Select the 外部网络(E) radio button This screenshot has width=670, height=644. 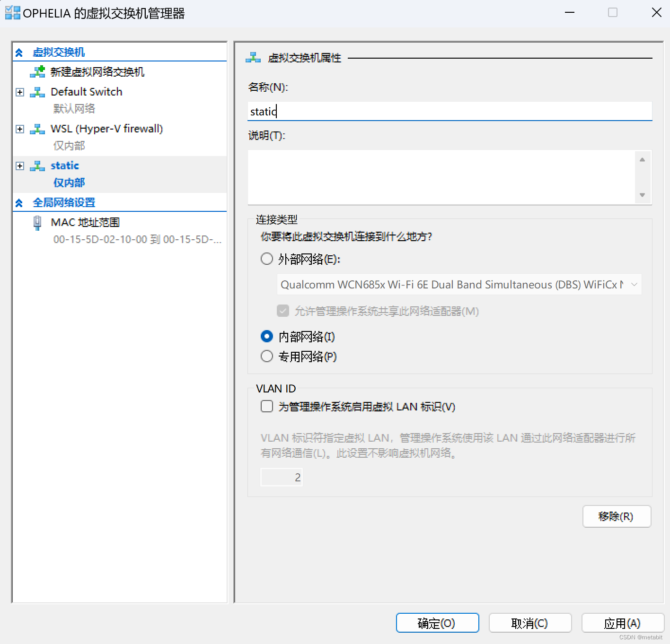click(267, 259)
